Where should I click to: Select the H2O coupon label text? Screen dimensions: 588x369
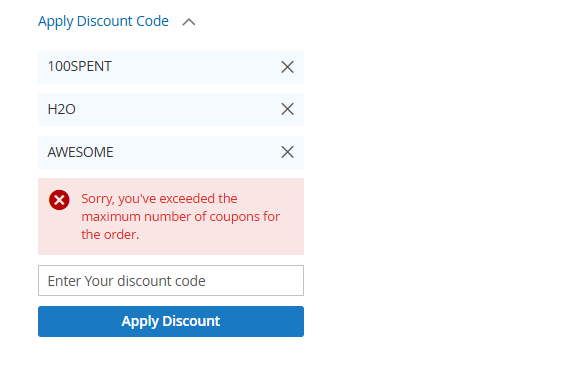[62, 109]
